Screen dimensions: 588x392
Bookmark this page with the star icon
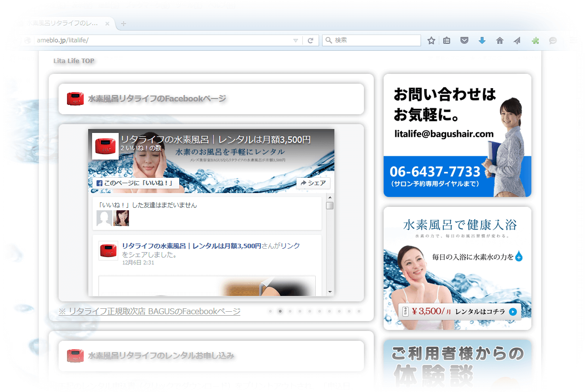pos(431,40)
